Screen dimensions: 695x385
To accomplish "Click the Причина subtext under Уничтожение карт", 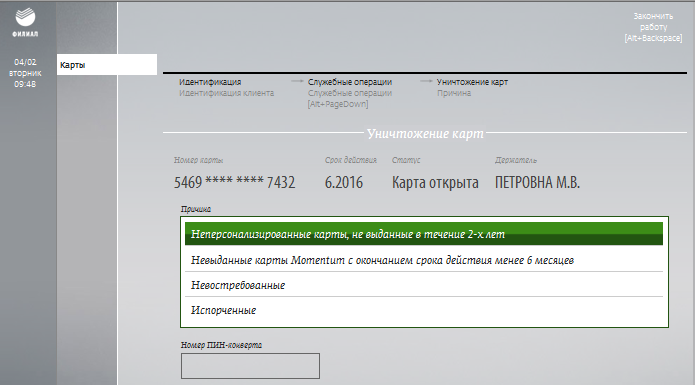I will coord(454,93).
